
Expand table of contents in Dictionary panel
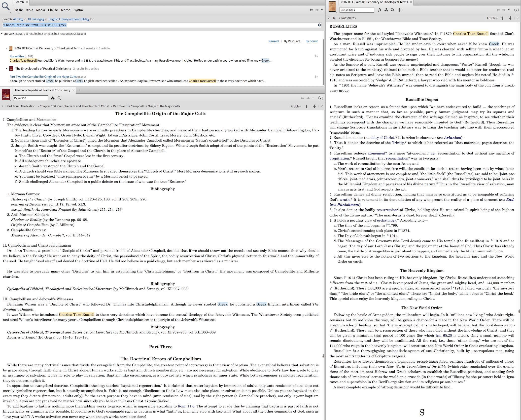[329, 18]
